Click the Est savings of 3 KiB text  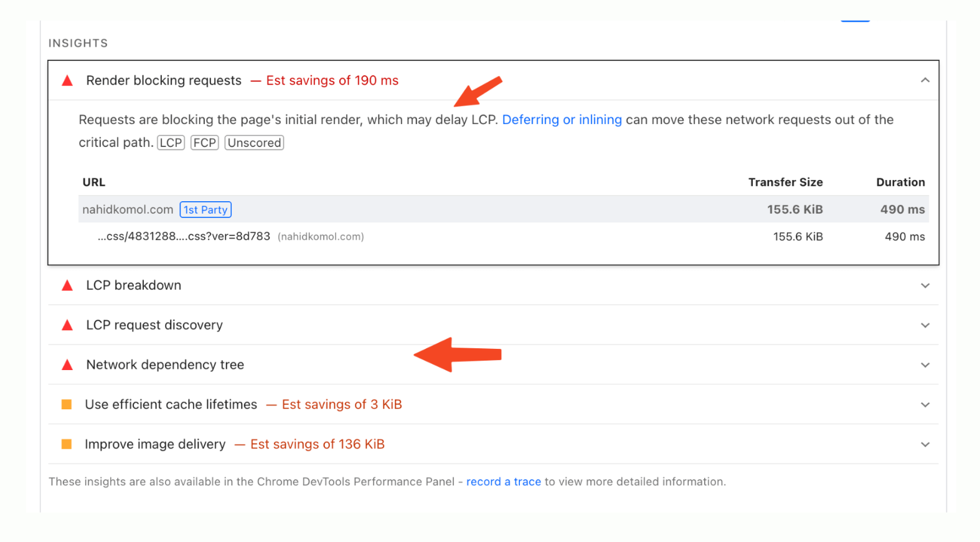(342, 404)
